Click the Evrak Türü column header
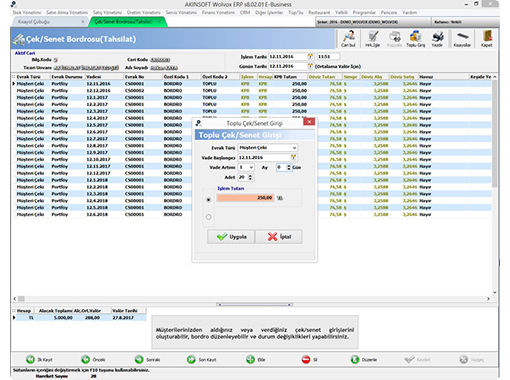 coord(33,77)
